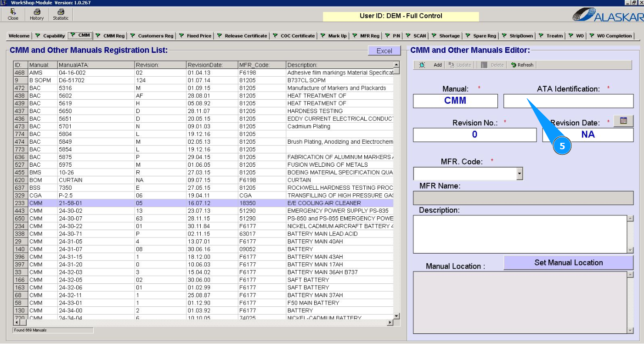644x344 pixels.
Task: Click the Add record icon
Action: pos(422,65)
